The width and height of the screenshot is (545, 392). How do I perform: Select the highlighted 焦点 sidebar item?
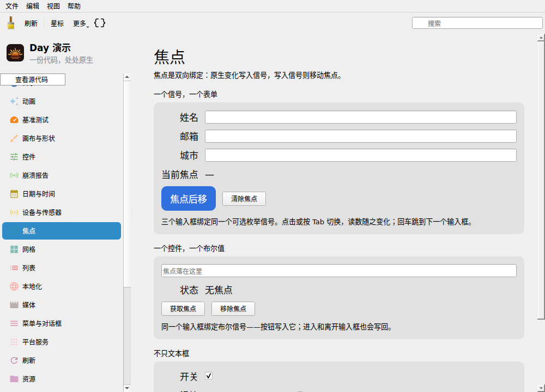[62, 231]
